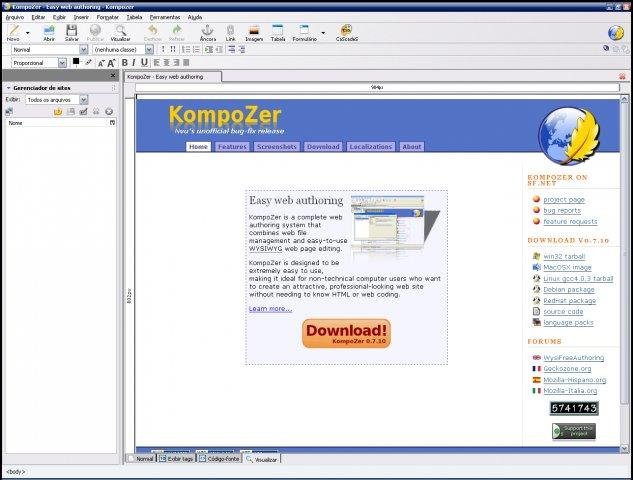Expand the Novo button dropdown arrow

(27, 33)
